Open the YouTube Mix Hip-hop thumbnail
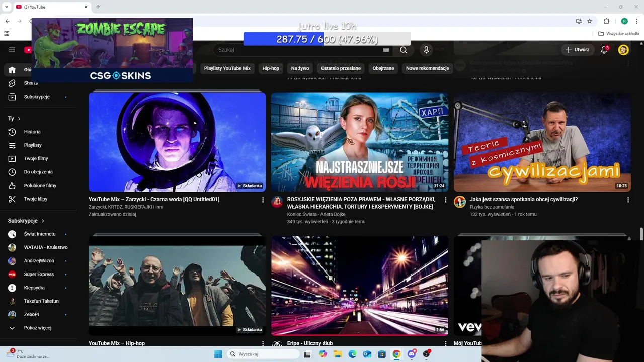 tap(177, 286)
